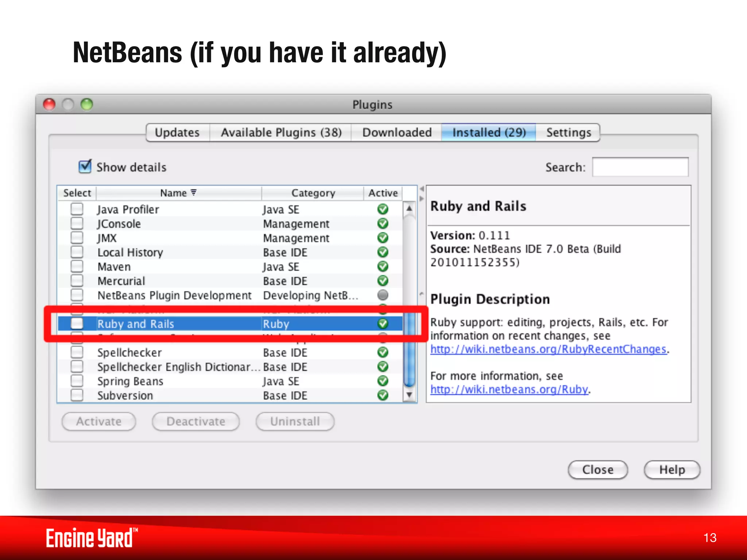Check the Java Profiler select box
747x560 pixels.
[x=77, y=209]
